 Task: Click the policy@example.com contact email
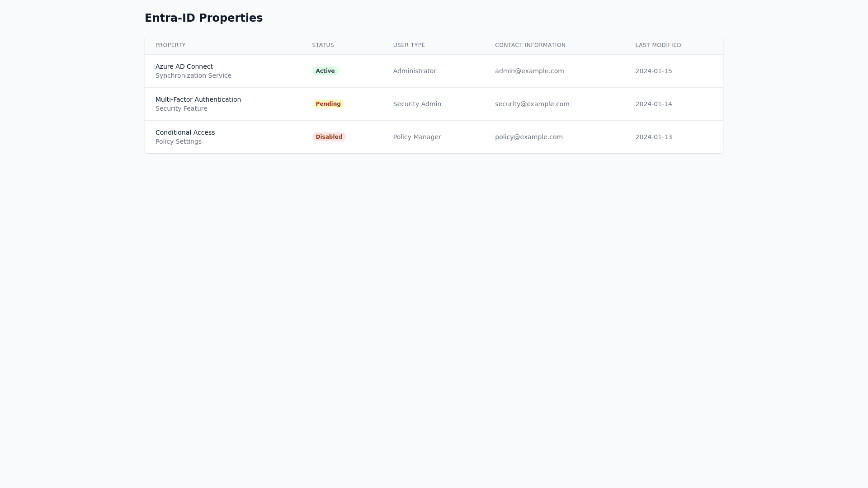[x=528, y=137]
